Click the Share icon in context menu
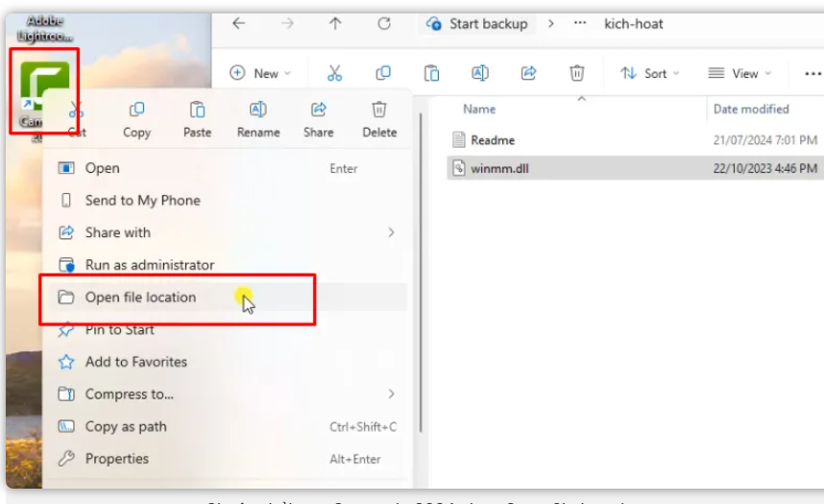The height and width of the screenshot is (504, 824). 318,109
